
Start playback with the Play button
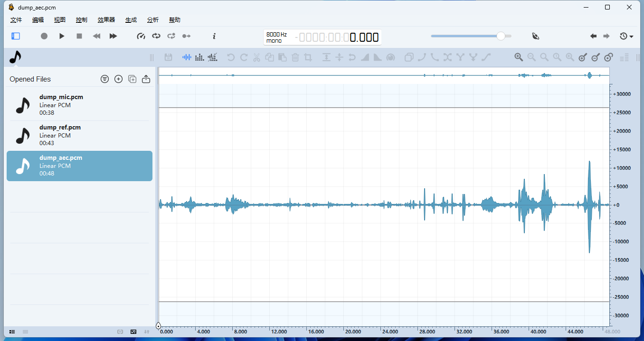(x=62, y=36)
